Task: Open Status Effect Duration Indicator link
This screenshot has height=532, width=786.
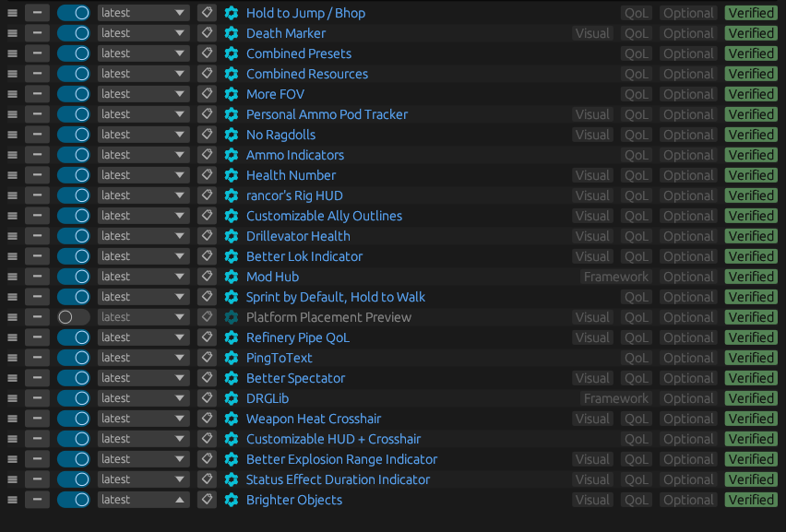Action: pyautogui.click(x=338, y=479)
